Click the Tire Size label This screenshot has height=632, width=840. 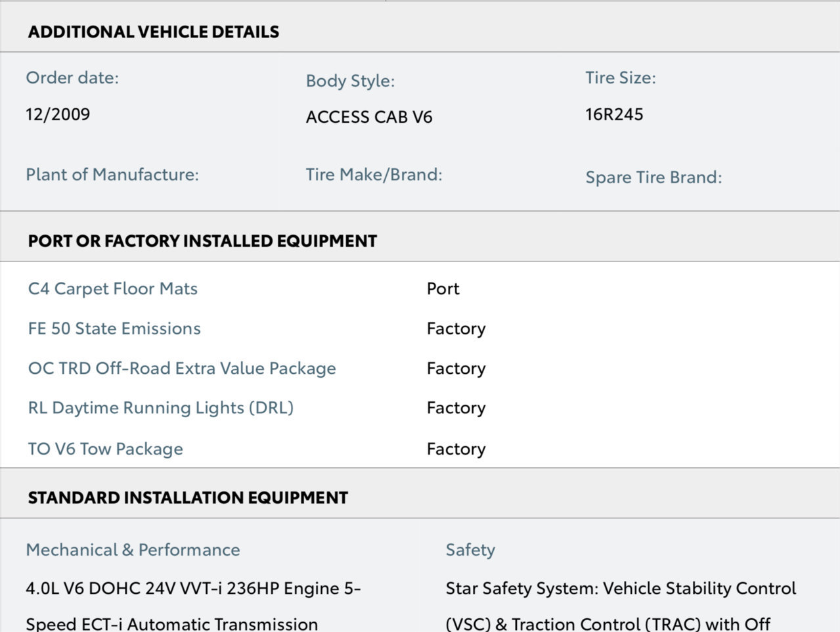click(621, 78)
